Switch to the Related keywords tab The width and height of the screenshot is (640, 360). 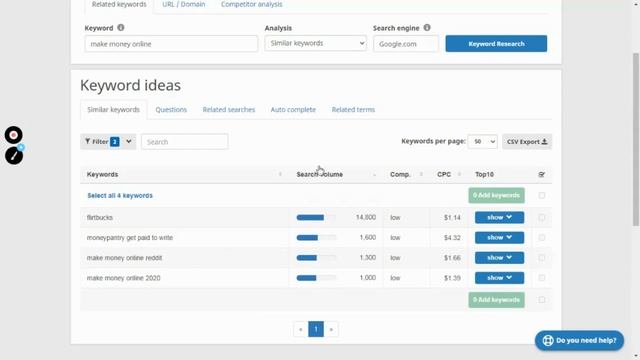(x=119, y=4)
